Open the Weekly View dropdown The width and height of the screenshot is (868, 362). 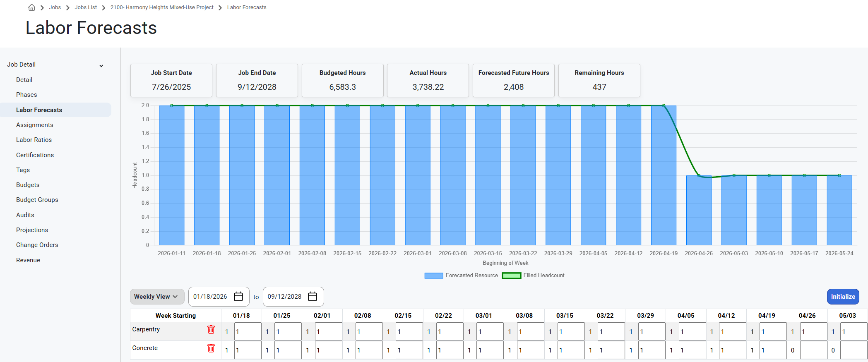[157, 297]
